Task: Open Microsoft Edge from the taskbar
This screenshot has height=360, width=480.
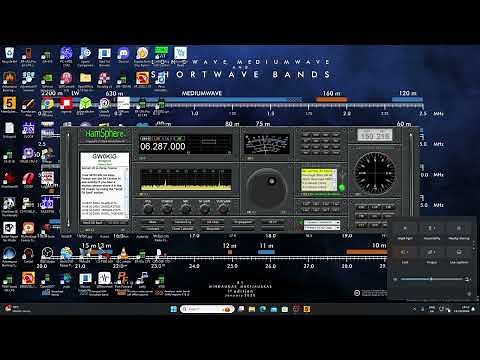Action: tap(263, 309)
